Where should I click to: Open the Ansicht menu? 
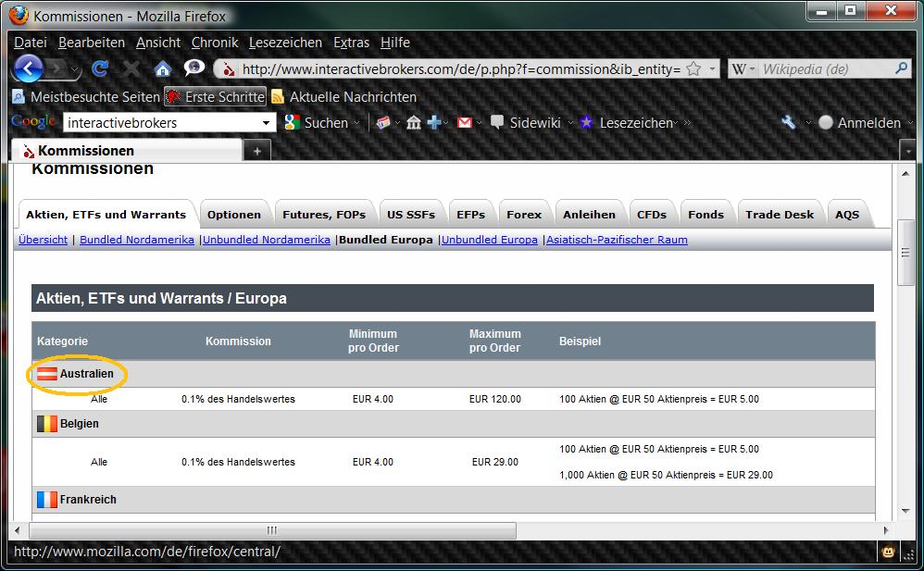158,43
